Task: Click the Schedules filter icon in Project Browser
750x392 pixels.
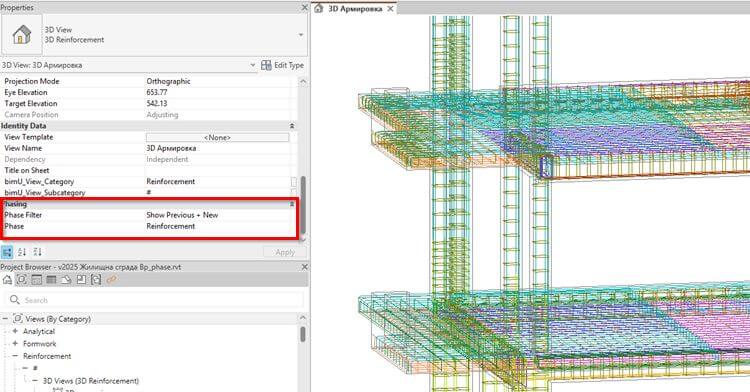Action: 51,280
